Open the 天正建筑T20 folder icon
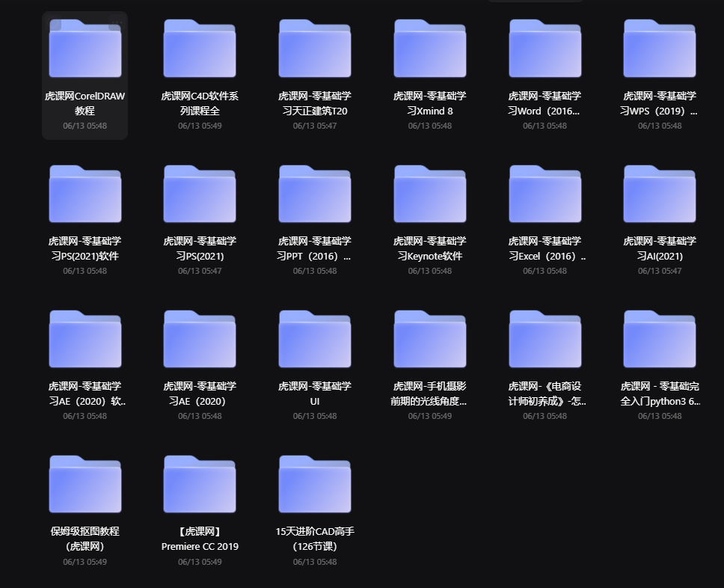Image resolution: width=724 pixels, height=588 pixels. pyautogui.click(x=315, y=49)
